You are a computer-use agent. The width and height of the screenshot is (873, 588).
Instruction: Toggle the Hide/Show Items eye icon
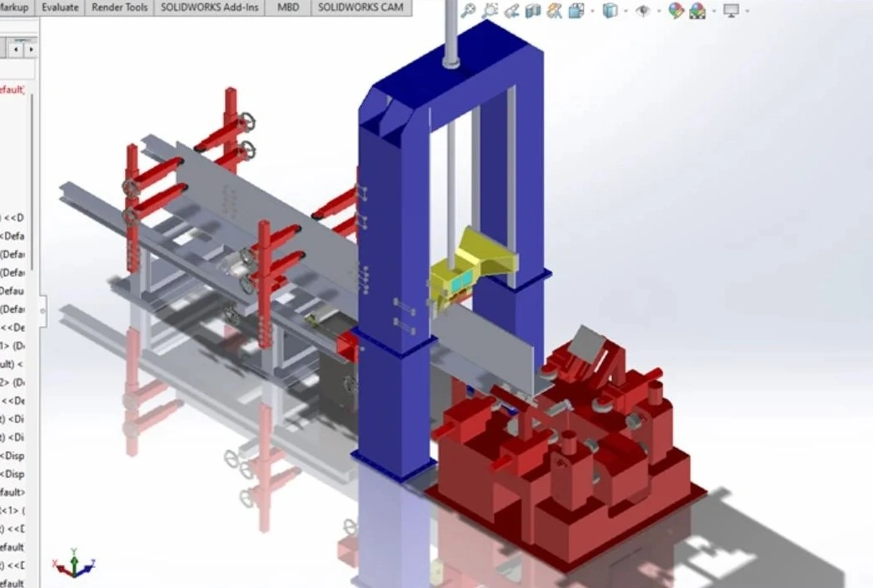click(x=643, y=11)
